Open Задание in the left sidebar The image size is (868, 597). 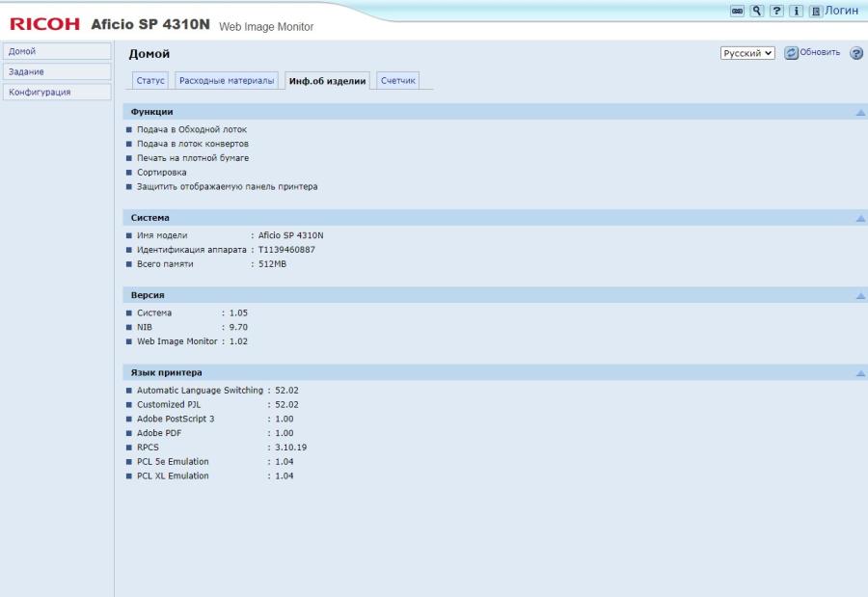(x=57, y=71)
